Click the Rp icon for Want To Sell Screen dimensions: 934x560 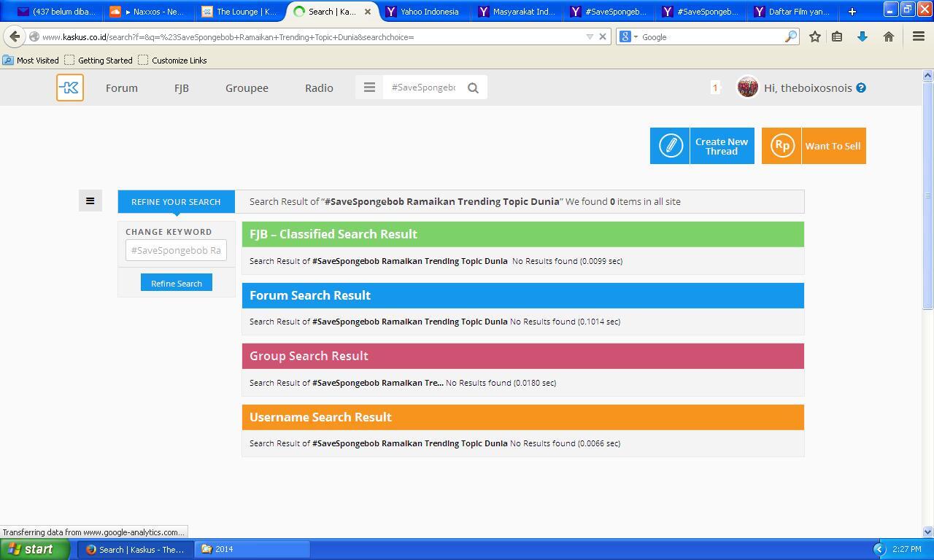tap(781, 146)
